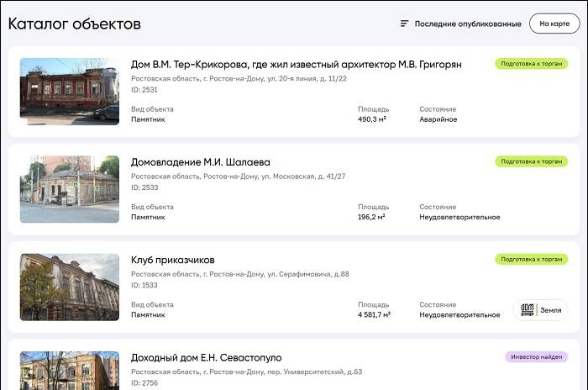Click the ID: 2533 text
This screenshot has height=390, width=588.
(144, 187)
